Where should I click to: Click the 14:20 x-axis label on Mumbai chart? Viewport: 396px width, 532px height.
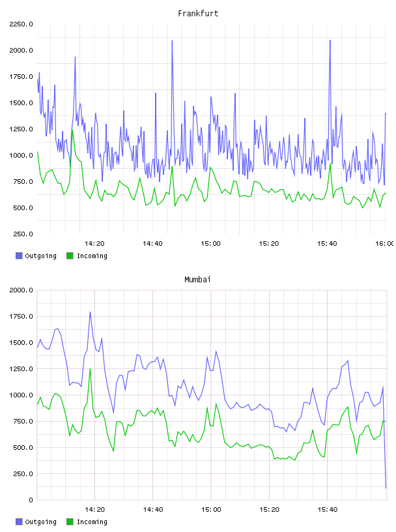pyautogui.click(x=95, y=510)
